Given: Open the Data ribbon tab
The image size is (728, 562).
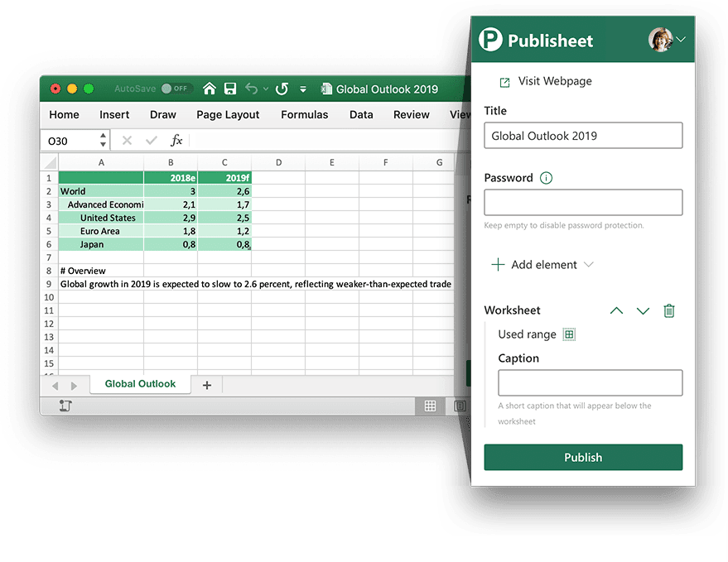Looking at the screenshot, I should click(361, 114).
